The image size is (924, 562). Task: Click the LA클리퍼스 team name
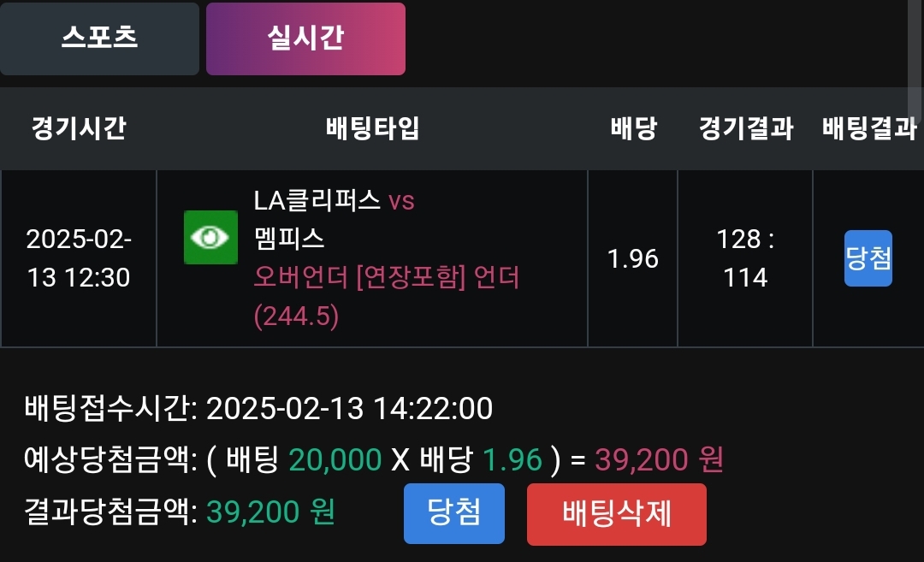317,200
